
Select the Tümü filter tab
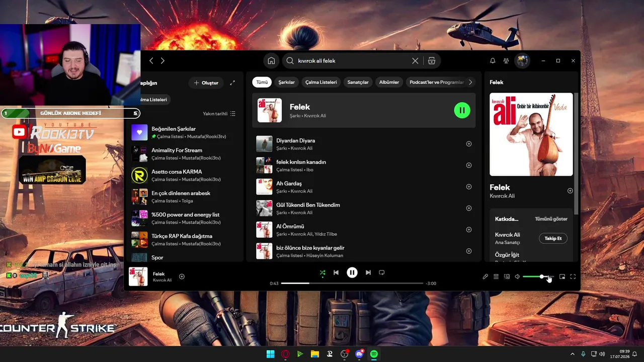(262, 82)
